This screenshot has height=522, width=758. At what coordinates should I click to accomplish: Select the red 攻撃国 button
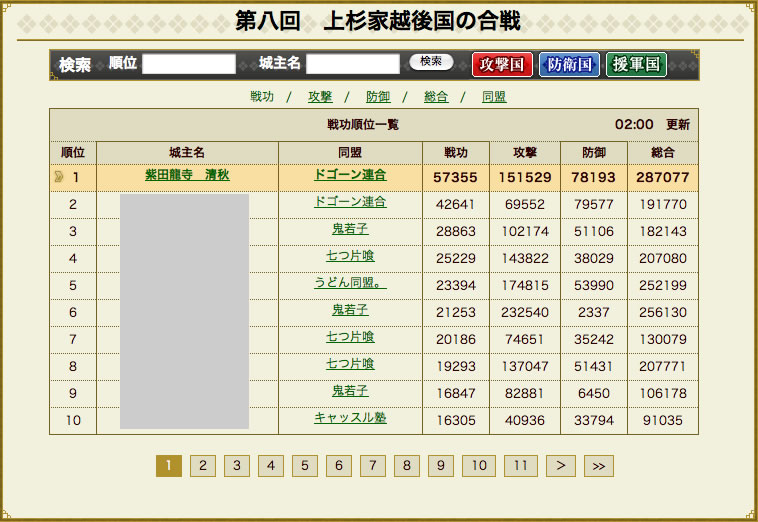click(502, 65)
